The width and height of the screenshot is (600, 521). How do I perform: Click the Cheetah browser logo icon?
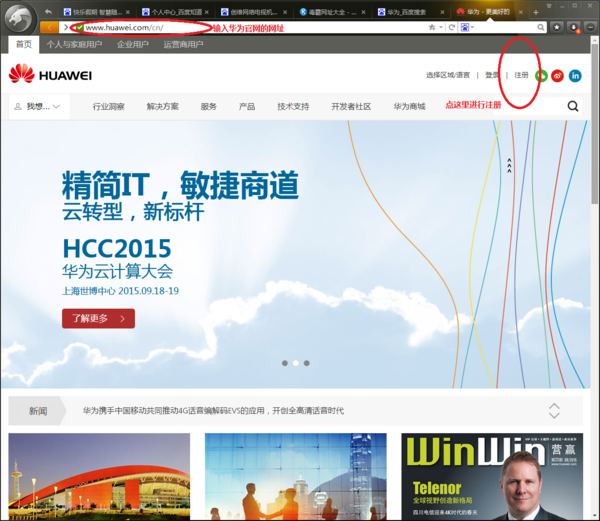[x=20, y=18]
